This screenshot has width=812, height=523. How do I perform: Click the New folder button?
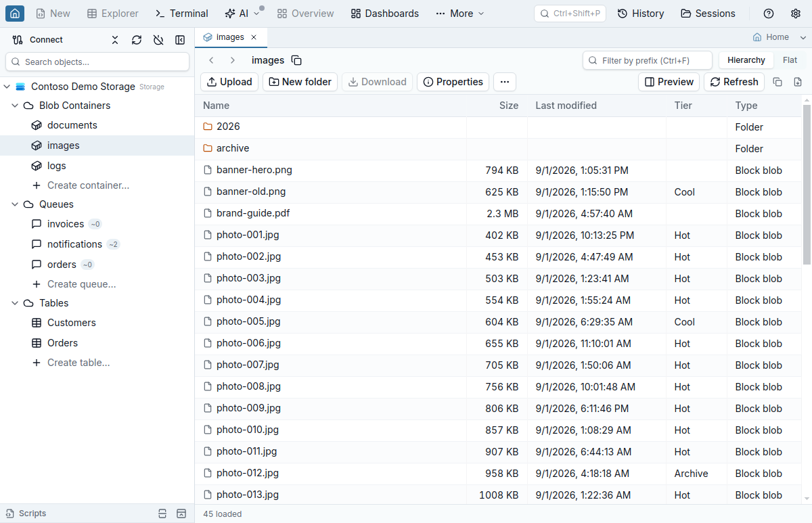point(300,82)
